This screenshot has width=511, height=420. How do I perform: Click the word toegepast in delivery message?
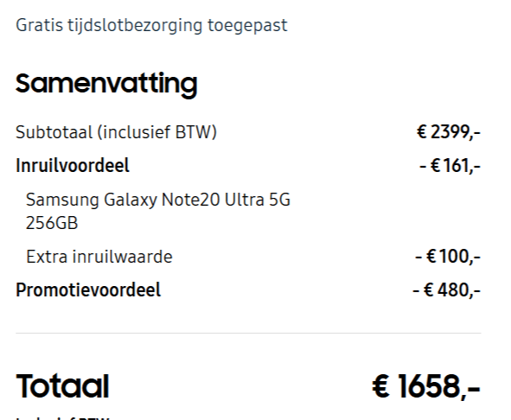[x=247, y=26]
